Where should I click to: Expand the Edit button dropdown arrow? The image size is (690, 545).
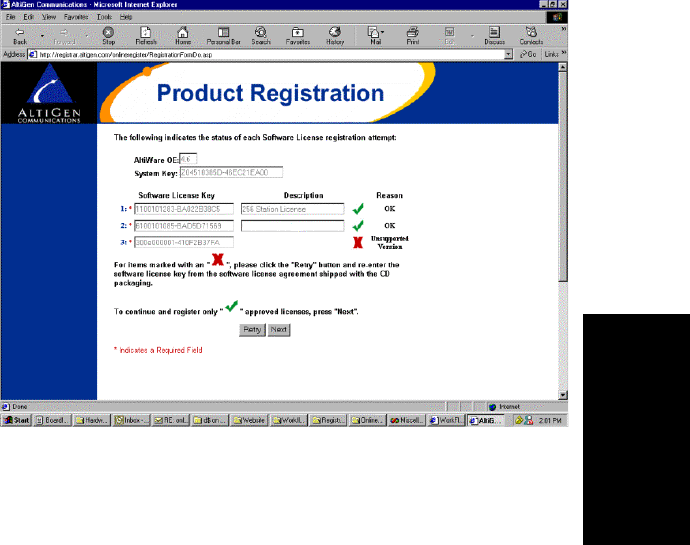click(x=472, y=36)
